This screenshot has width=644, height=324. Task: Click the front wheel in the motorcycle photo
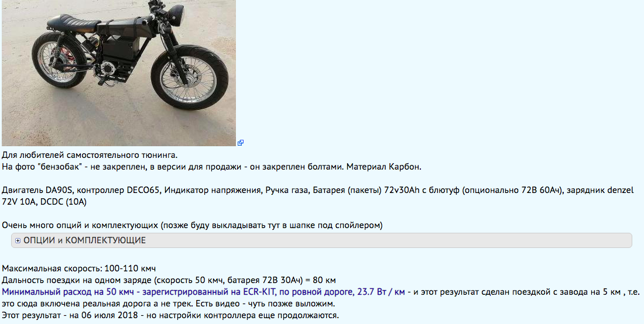[189, 77]
